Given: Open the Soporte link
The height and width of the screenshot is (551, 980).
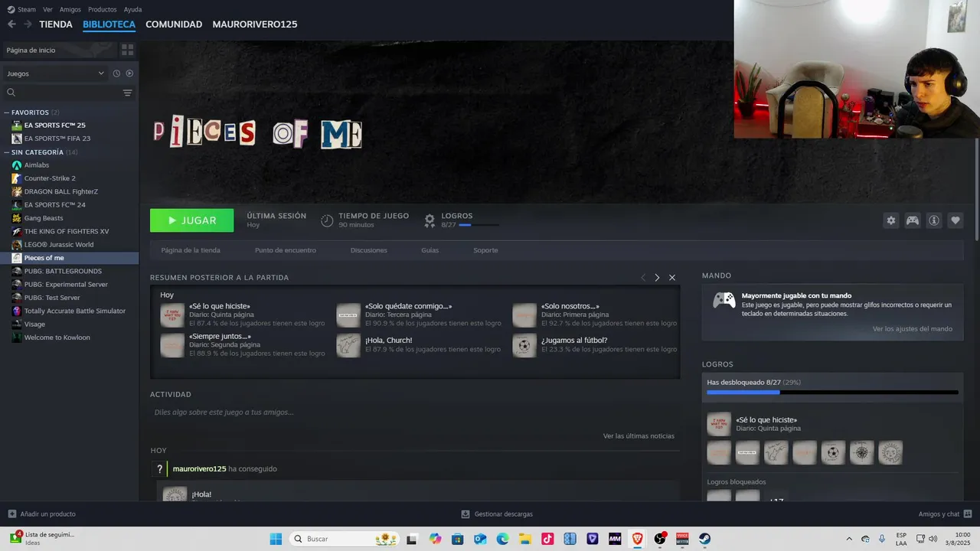Looking at the screenshot, I should pyautogui.click(x=485, y=250).
